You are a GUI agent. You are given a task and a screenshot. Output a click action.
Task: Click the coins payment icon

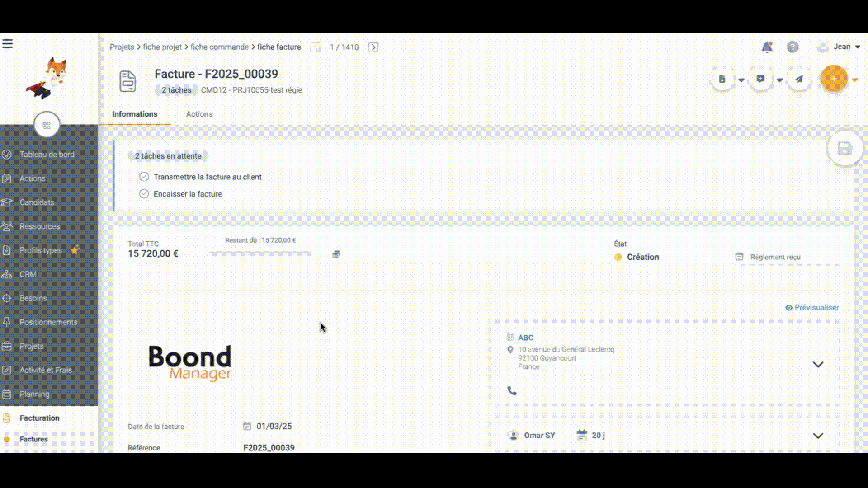tap(336, 254)
